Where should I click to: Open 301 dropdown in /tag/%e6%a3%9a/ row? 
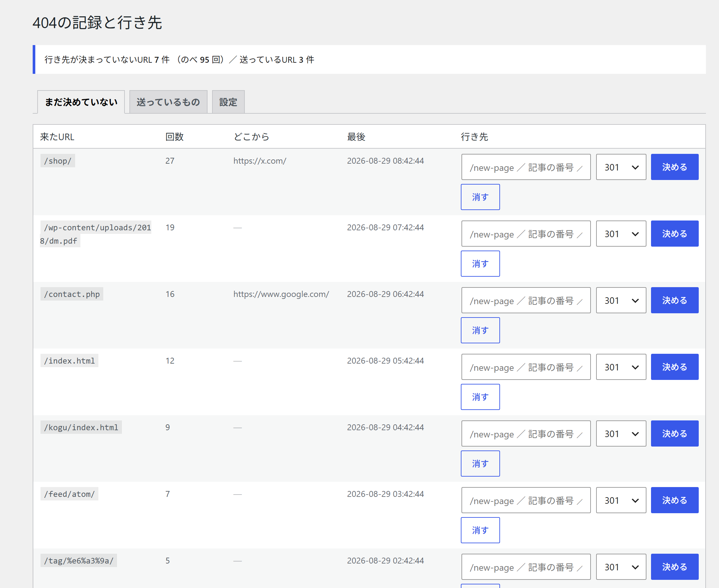tap(621, 567)
